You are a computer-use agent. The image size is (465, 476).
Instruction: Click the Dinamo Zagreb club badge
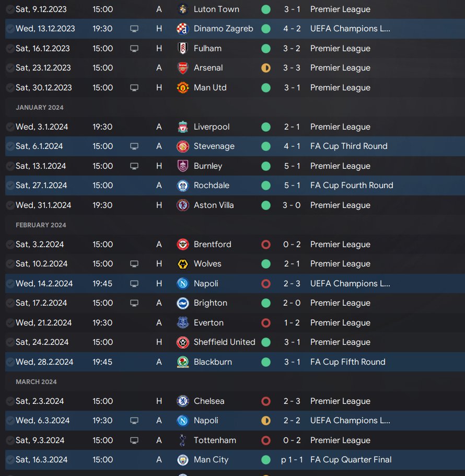coord(182,29)
